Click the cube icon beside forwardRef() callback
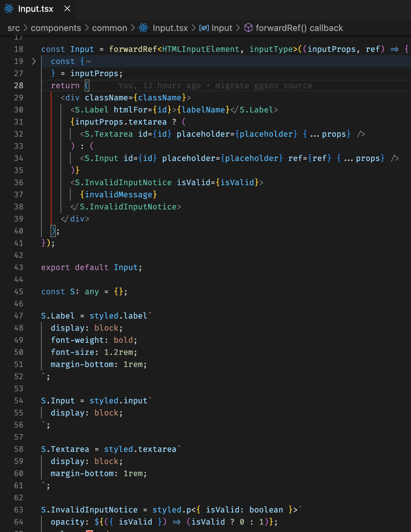Image resolution: width=411 pixels, height=532 pixels. [x=248, y=28]
